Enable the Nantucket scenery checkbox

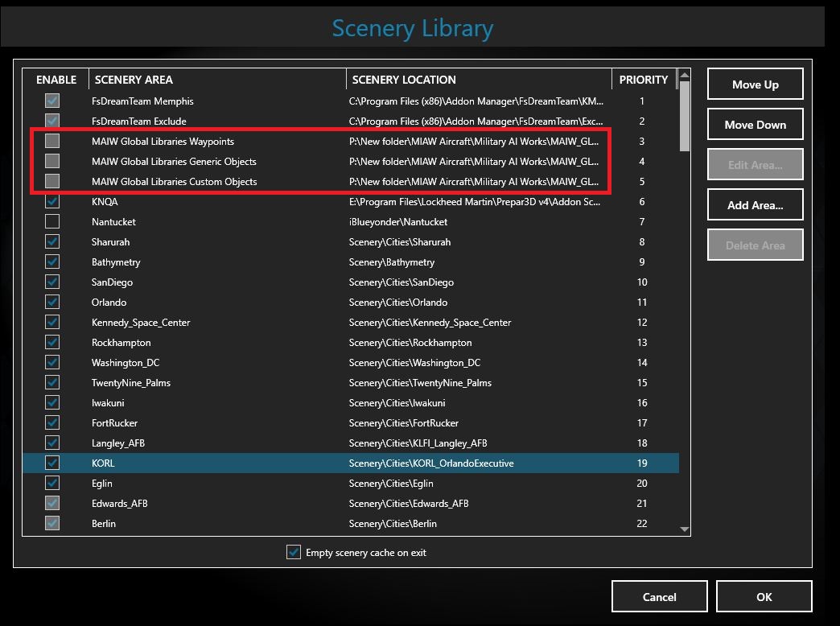pyautogui.click(x=52, y=221)
